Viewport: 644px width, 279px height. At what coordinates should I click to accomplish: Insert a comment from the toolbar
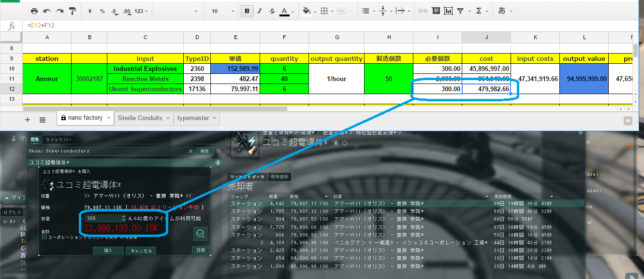[436, 11]
